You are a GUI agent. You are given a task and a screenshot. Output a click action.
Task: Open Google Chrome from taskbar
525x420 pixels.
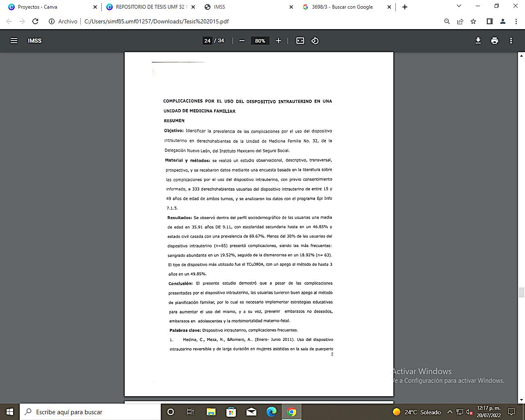click(x=292, y=412)
